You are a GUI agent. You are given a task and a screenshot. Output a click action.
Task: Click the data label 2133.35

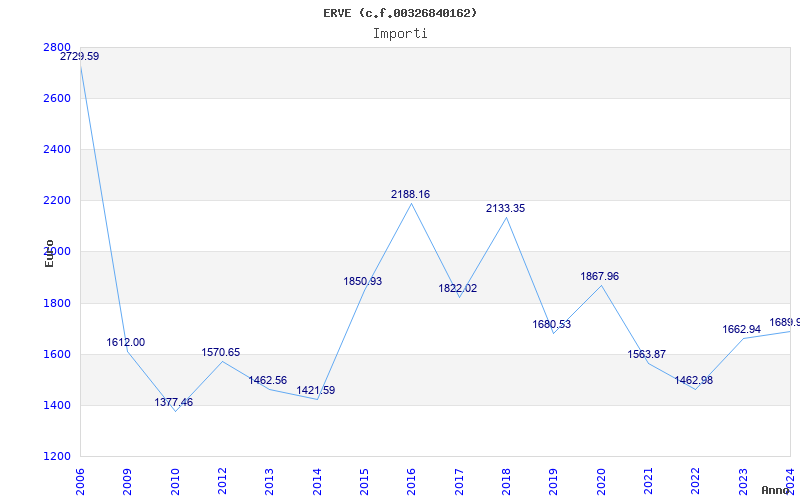click(506, 208)
